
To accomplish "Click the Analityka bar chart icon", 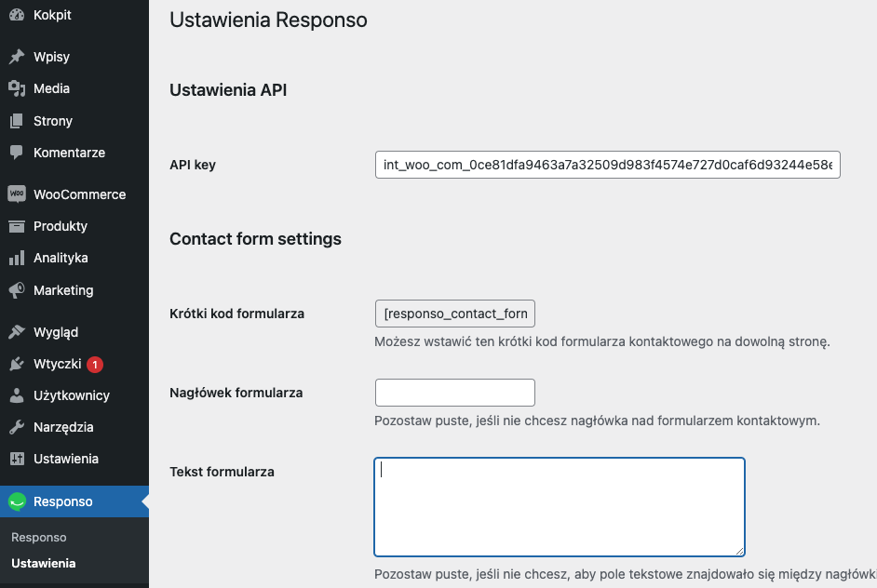I will pyautogui.click(x=17, y=258).
